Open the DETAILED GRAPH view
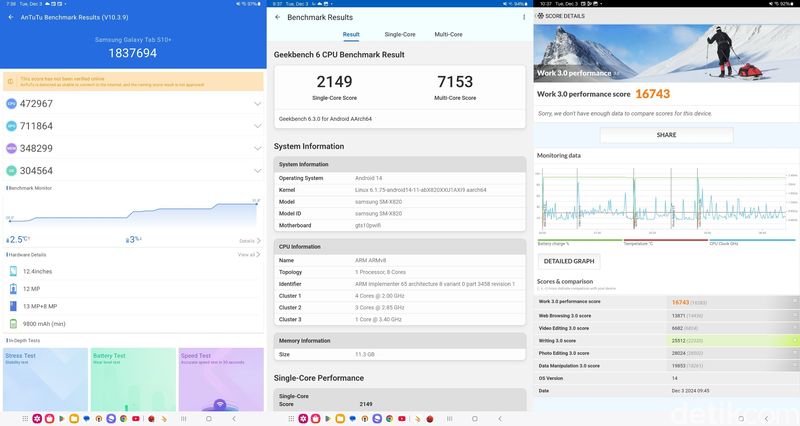This screenshot has height=426, width=800. 569,261
